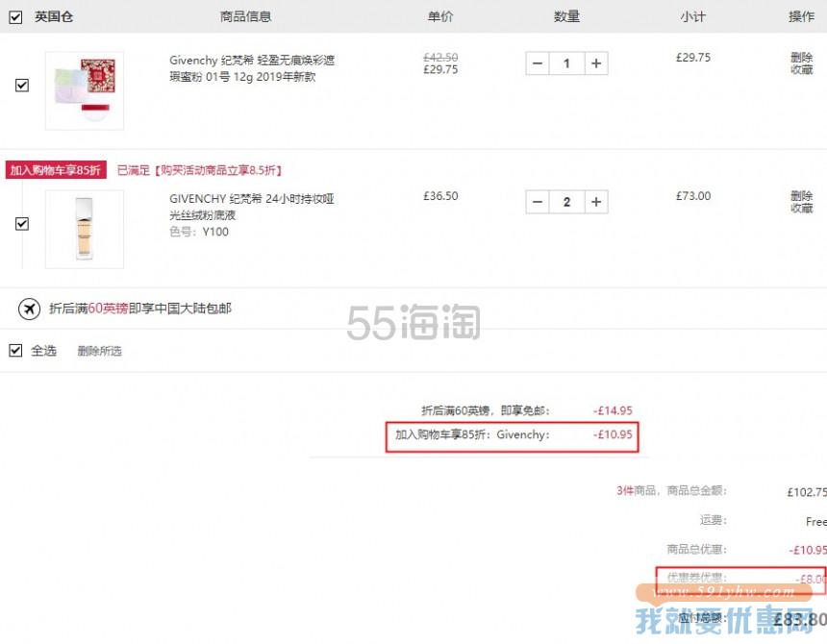Uncheck the Givenchy 蜜粉 item checkbox
The height and width of the screenshot is (644, 827).
pyautogui.click(x=21, y=85)
